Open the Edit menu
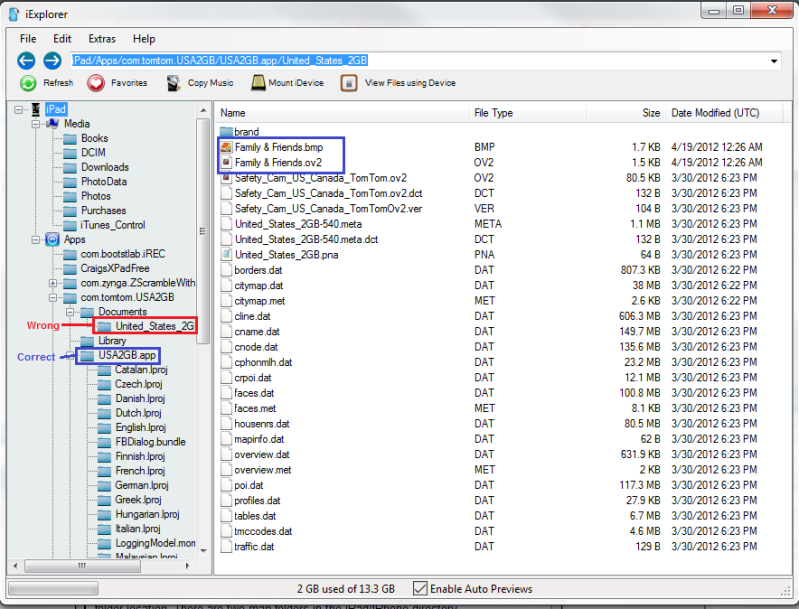Viewport: 799px width, 609px height. tap(62, 39)
